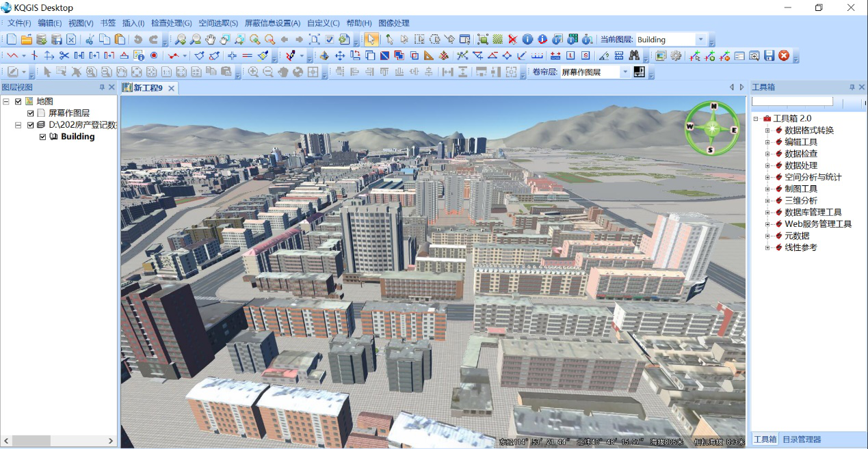Click the blue floppy disk save icon
Viewport: 868px width, 449px height.
(x=770, y=55)
